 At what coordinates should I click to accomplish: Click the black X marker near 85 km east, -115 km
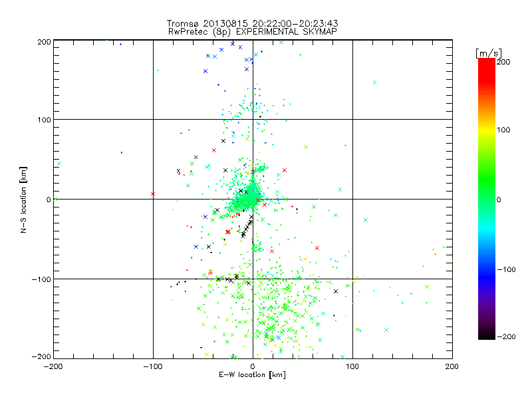pos(336,291)
